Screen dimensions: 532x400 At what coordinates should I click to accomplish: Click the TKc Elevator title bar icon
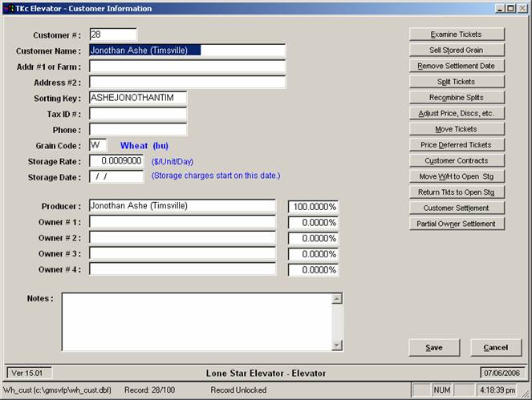point(8,8)
